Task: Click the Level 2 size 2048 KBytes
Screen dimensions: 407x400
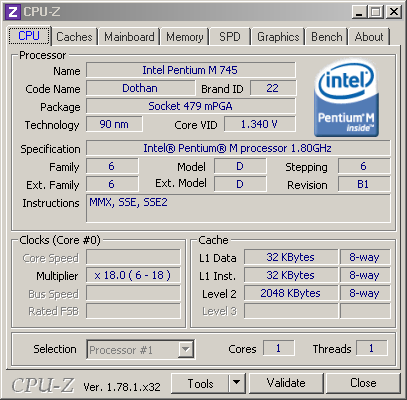Action: pos(291,293)
